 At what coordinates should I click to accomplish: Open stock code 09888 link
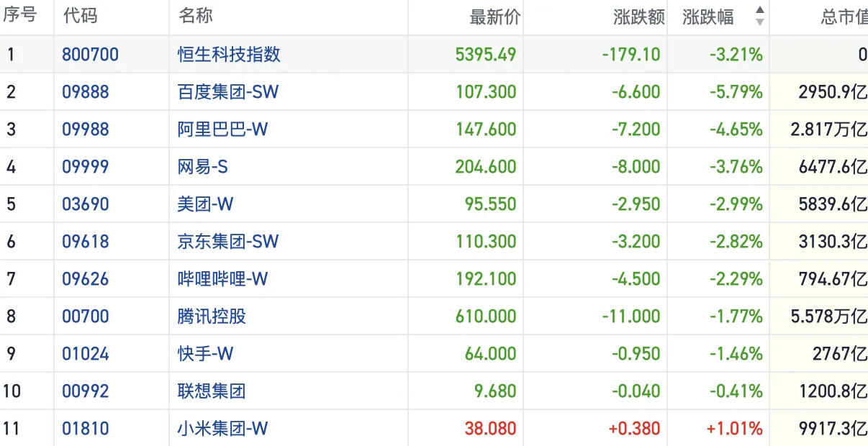coord(86,92)
